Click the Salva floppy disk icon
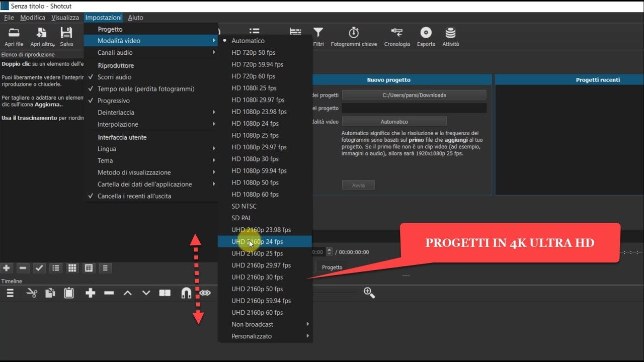Image resolution: width=644 pixels, height=362 pixels. (x=66, y=33)
